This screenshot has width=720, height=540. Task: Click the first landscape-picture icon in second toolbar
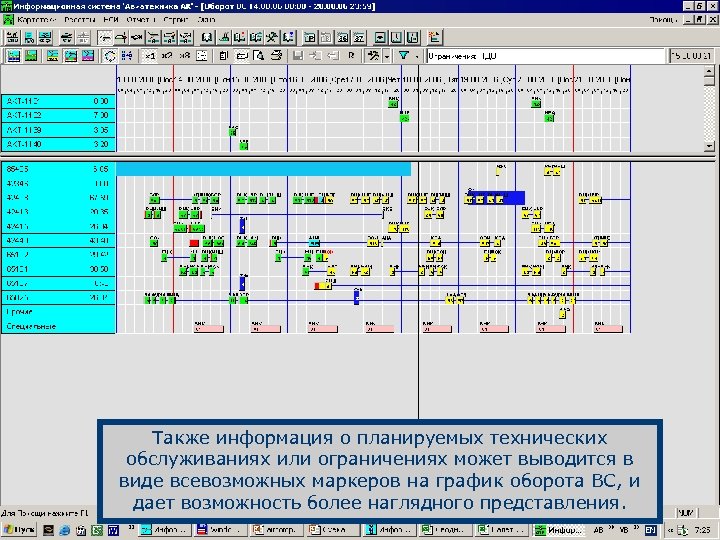tap(14, 56)
